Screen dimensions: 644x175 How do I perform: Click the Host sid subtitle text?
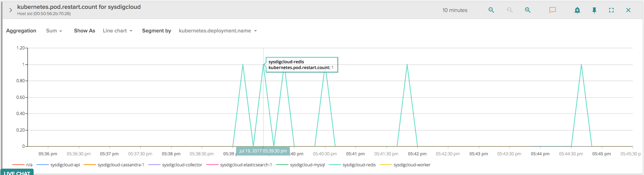tap(44, 14)
